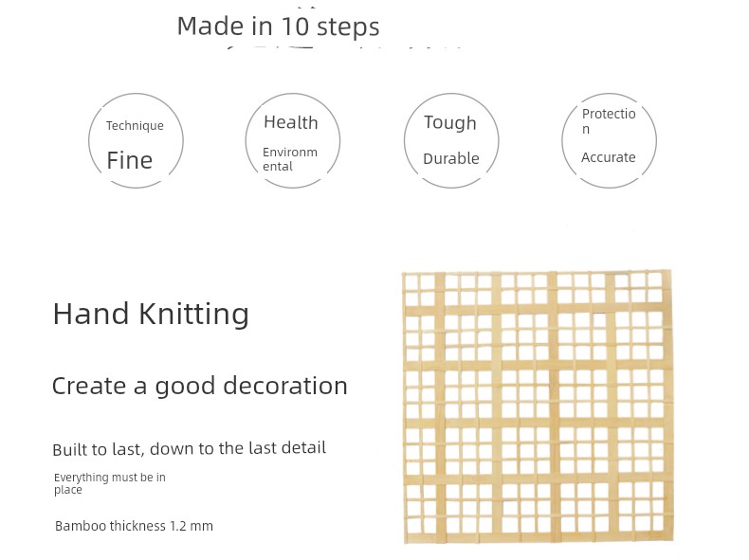Click 'Environmental' text in second circle

point(290,159)
